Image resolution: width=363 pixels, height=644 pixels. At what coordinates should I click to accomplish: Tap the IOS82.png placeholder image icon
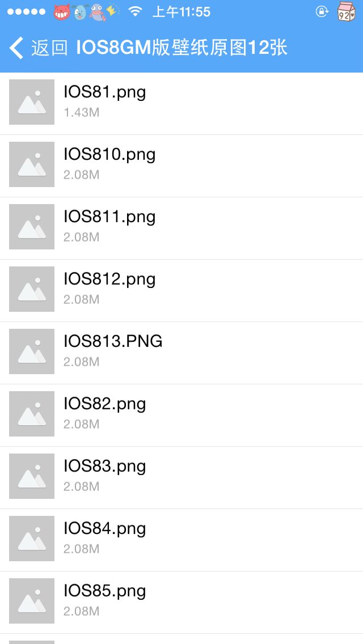coord(32,414)
